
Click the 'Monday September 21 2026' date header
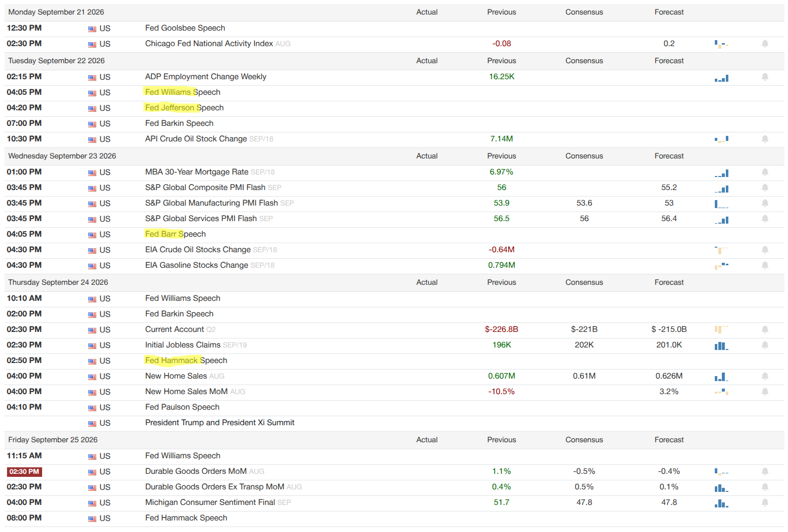(x=56, y=12)
